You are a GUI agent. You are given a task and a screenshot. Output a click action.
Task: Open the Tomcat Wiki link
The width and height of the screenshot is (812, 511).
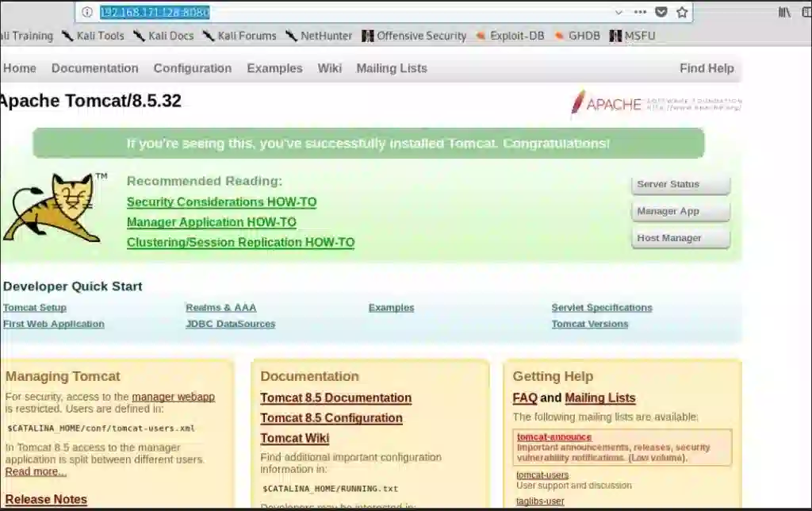295,439
